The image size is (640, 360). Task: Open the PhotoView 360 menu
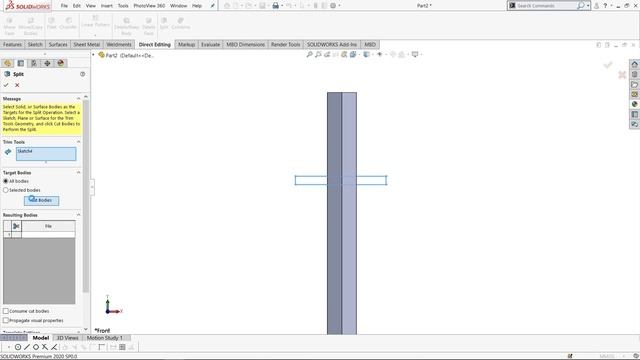(x=149, y=6)
